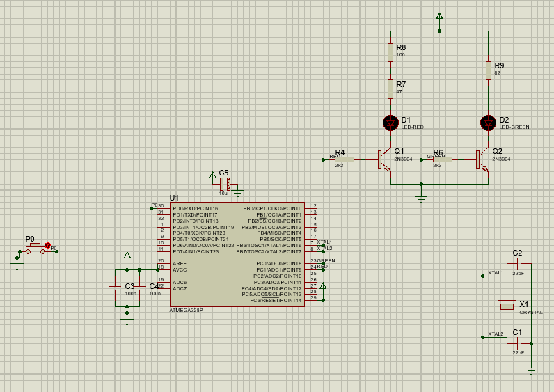Click the ground symbol beside C5
The width and height of the screenshot is (554, 392).
[238, 194]
